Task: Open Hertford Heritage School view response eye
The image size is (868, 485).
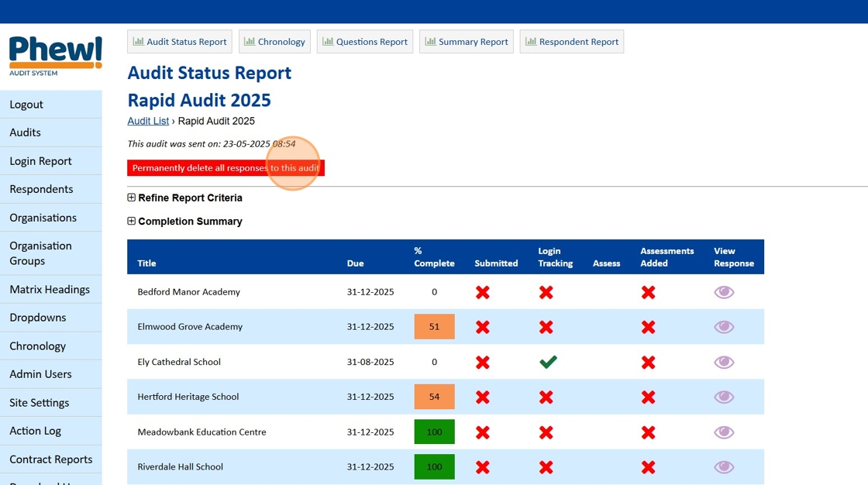Action: click(724, 397)
